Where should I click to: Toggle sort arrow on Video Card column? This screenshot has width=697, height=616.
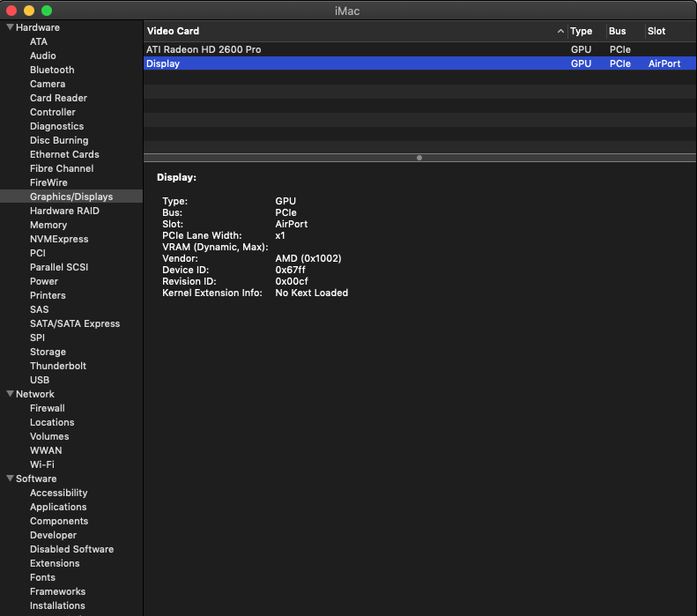(560, 31)
